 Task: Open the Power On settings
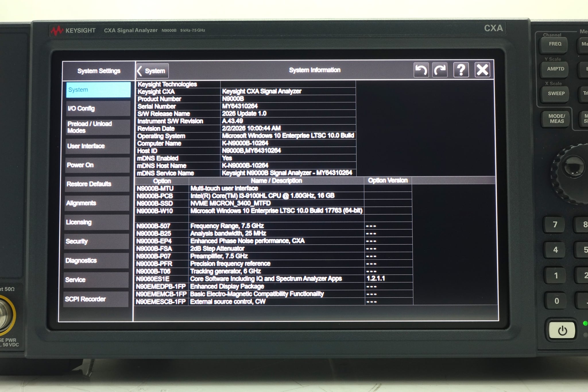[97, 165]
